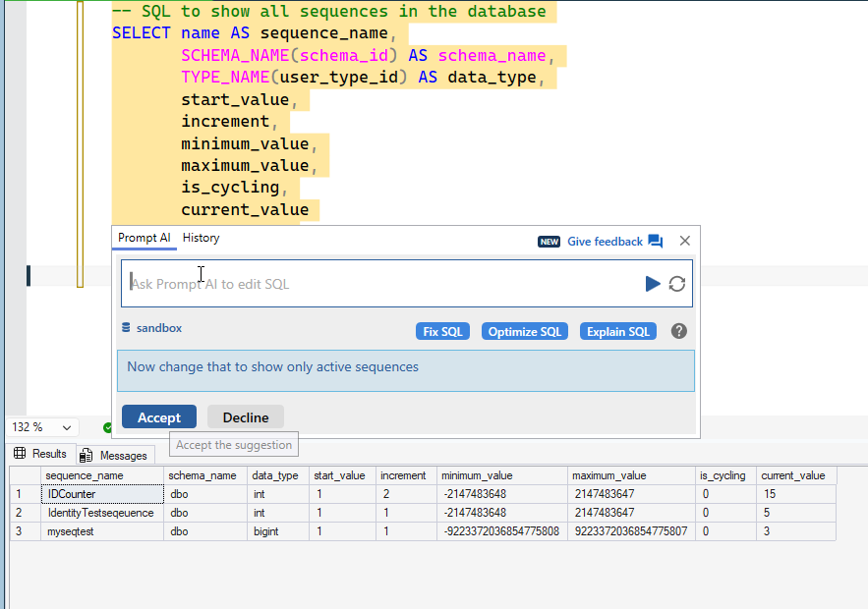Switch to the History tab
Viewport: 868px width, 609px height.
[x=202, y=238]
